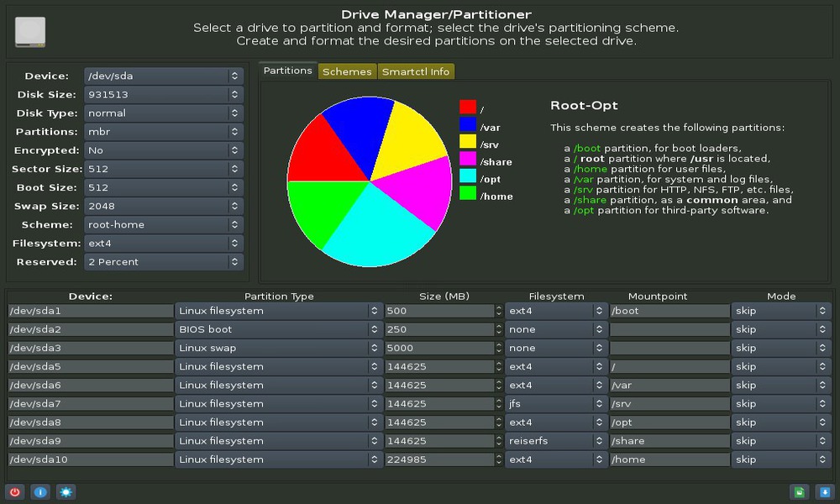The width and height of the screenshot is (840, 504).
Task: Click the red power quit icon
Action: [x=14, y=491]
